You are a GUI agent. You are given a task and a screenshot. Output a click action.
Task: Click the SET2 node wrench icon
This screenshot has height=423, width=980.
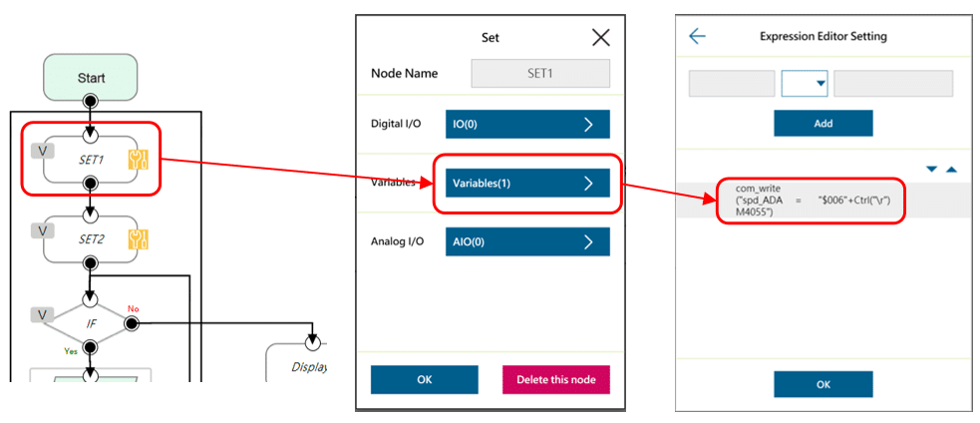click(138, 238)
